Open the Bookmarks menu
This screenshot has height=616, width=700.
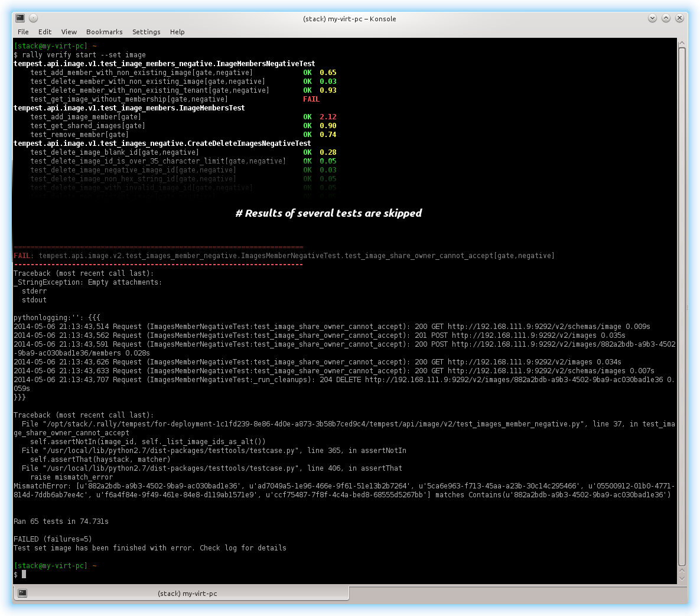pyautogui.click(x=105, y=32)
